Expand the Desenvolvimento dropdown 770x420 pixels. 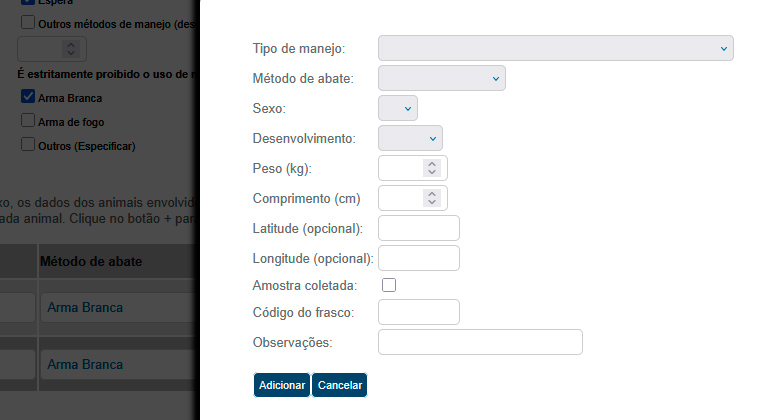click(410, 138)
